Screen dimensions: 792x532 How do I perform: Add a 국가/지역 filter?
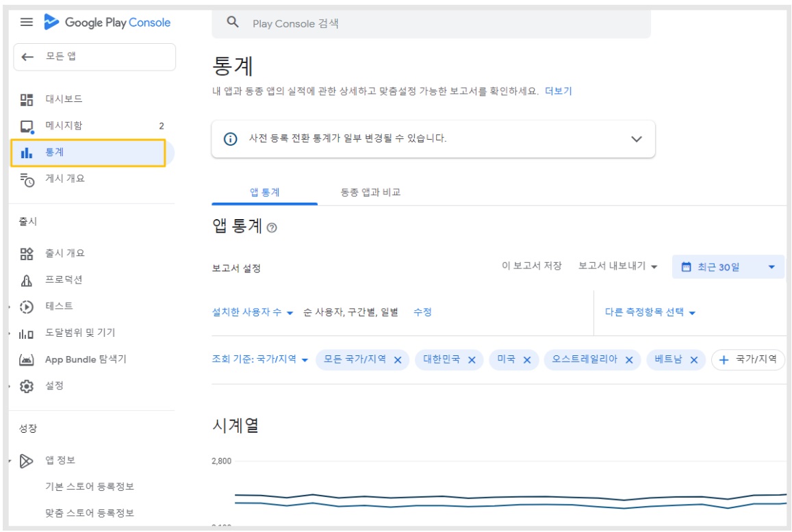tap(748, 359)
